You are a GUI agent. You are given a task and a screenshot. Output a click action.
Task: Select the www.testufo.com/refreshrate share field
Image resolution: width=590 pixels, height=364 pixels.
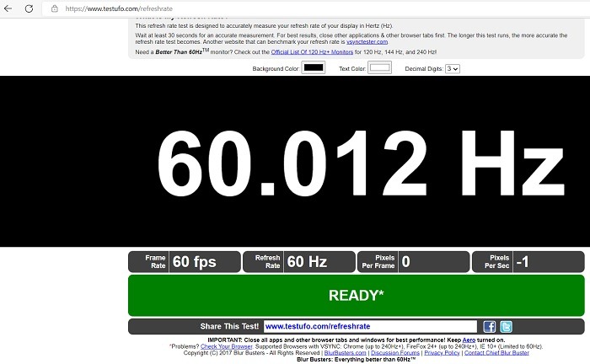pyautogui.click(x=370, y=326)
